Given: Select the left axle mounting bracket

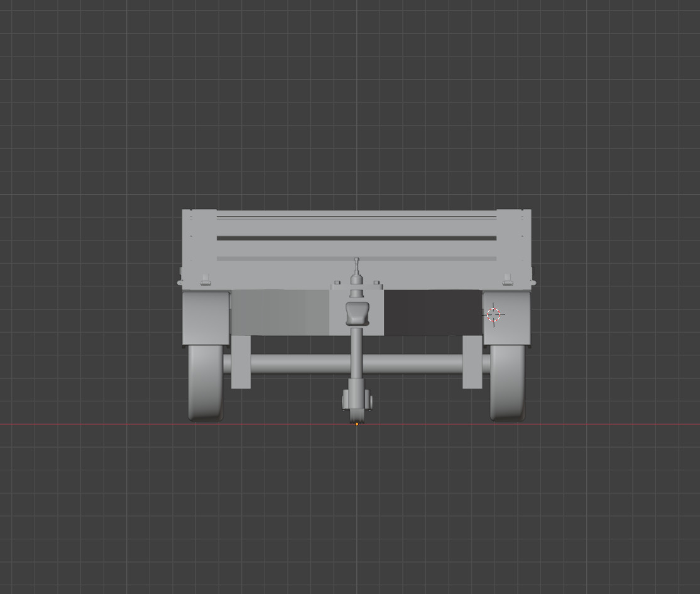Looking at the screenshot, I should pyautogui.click(x=241, y=362).
